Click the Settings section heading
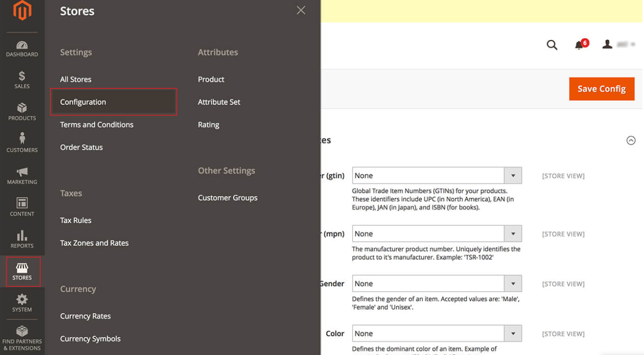 [76, 52]
